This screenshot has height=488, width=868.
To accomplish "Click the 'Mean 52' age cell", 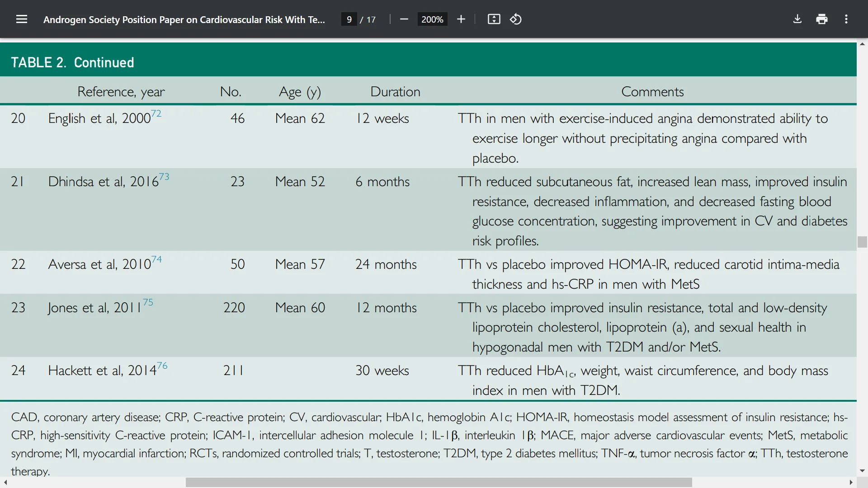I will click(300, 182).
